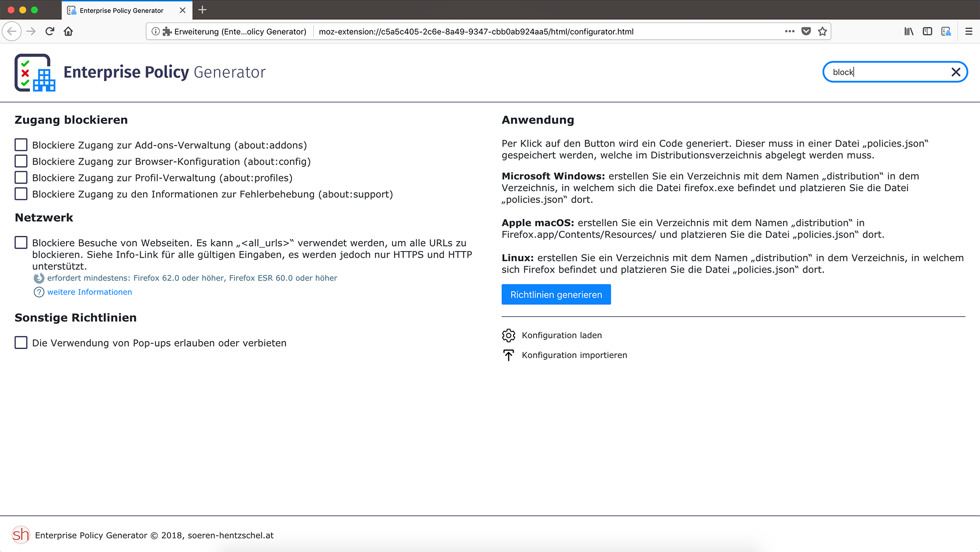
Task: Click the Richtlinien generieren button
Action: point(556,295)
